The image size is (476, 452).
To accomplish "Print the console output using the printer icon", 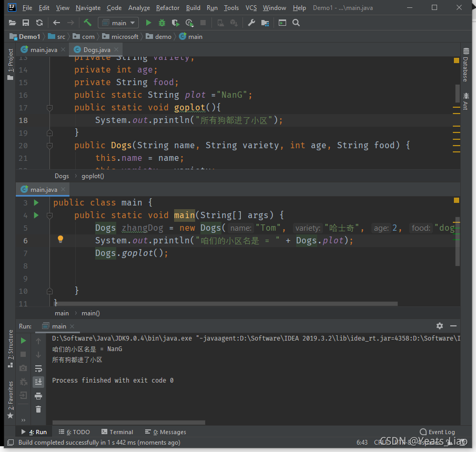I will pos(38,396).
